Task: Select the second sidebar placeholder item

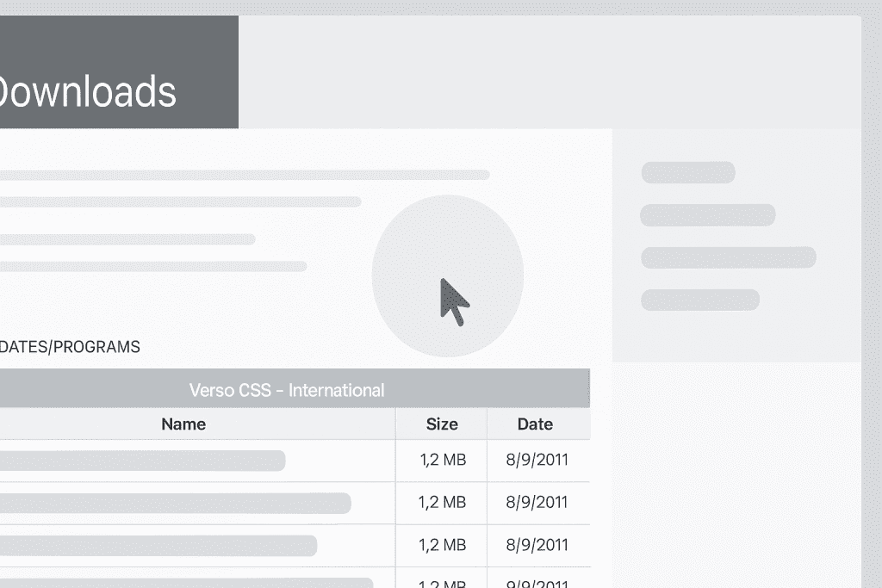Action: (x=707, y=214)
